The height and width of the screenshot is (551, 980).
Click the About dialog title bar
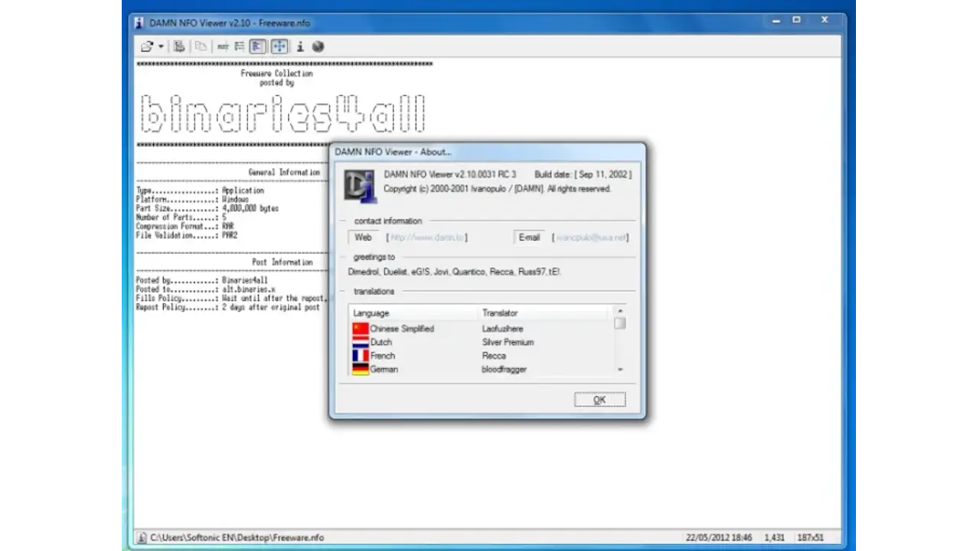coord(488,152)
